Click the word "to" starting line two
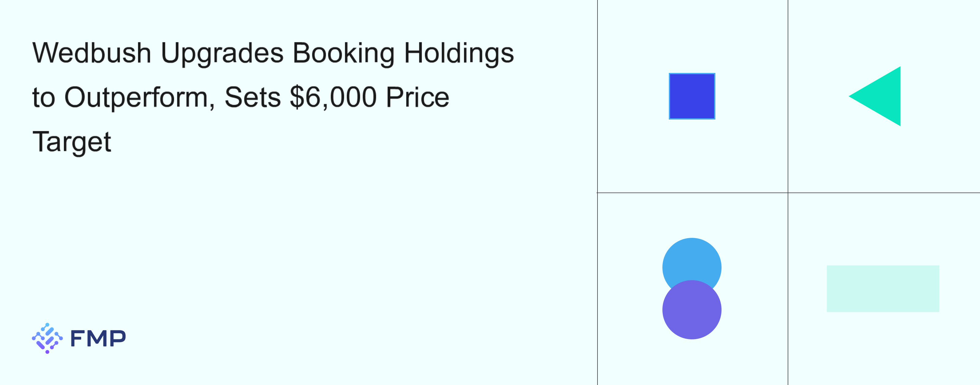Image resolution: width=980 pixels, height=385 pixels. (x=44, y=97)
